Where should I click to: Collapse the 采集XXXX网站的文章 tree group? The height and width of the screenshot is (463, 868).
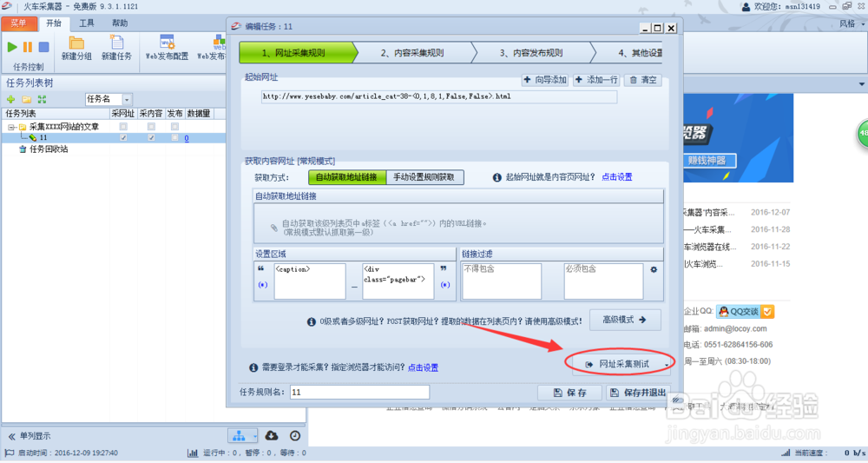click(x=11, y=127)
